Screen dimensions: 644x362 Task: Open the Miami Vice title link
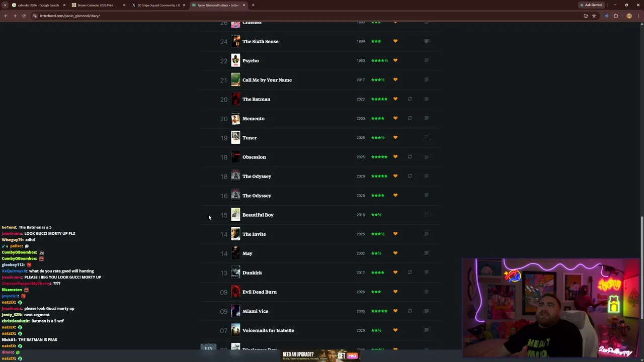255,311
